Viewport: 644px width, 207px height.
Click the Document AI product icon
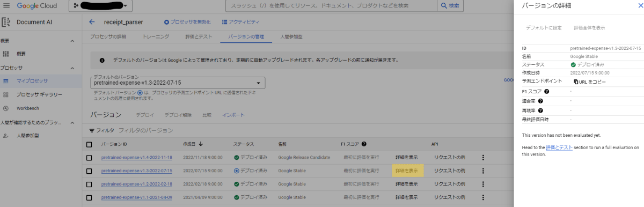6,22
